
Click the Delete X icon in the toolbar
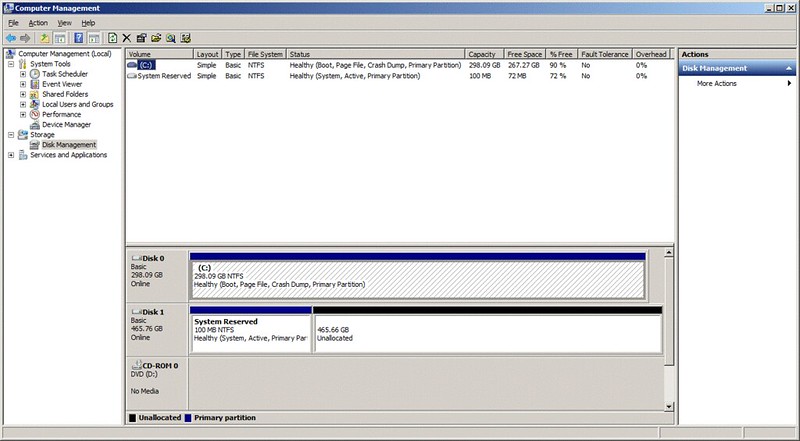127,38
